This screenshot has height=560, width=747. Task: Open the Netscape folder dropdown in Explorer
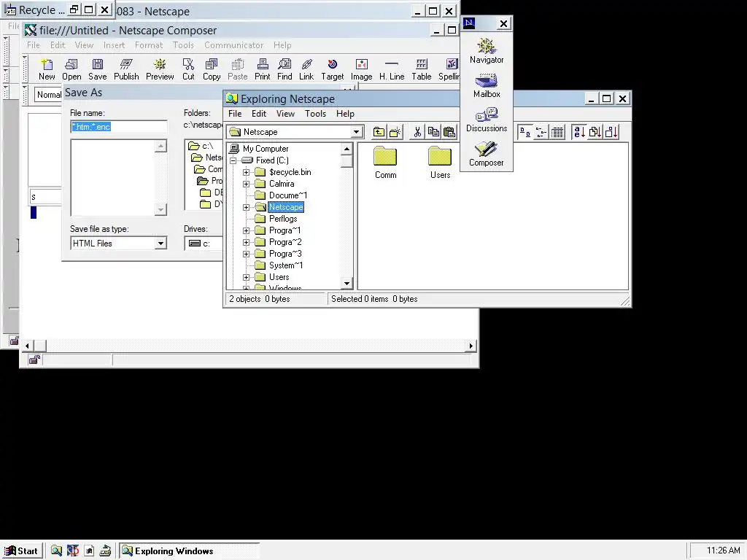tap(356, 132)
